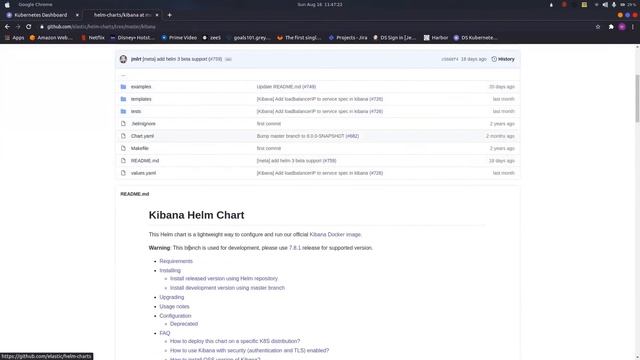Expand the commit message ellipsis button

click(228, 59)
